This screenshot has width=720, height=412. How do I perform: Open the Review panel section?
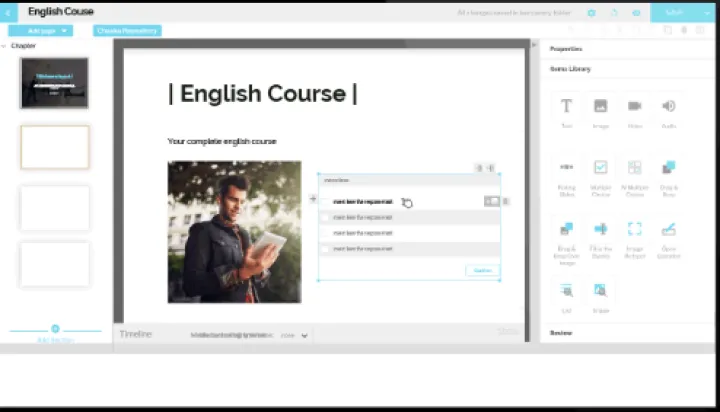(x=562, y=332)
